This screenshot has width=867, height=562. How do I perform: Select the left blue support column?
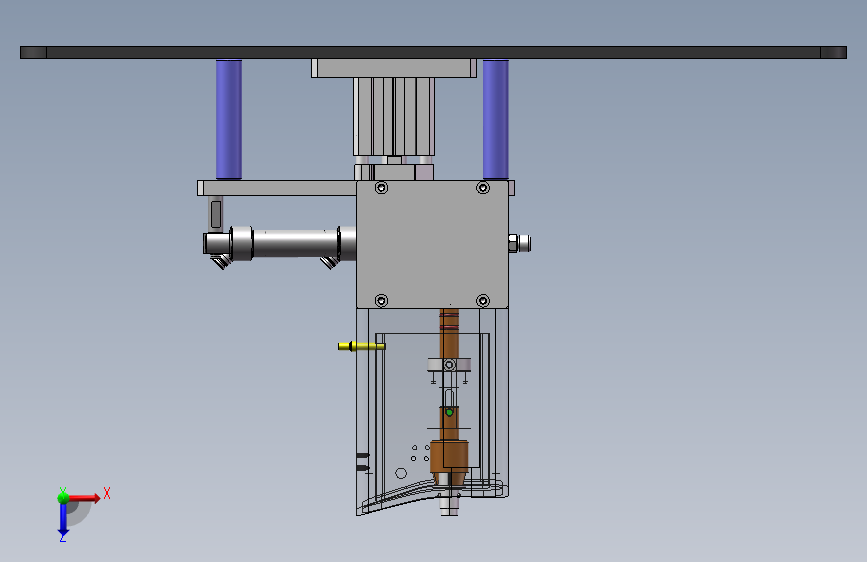pyautogui.click(x=229, y=119)
